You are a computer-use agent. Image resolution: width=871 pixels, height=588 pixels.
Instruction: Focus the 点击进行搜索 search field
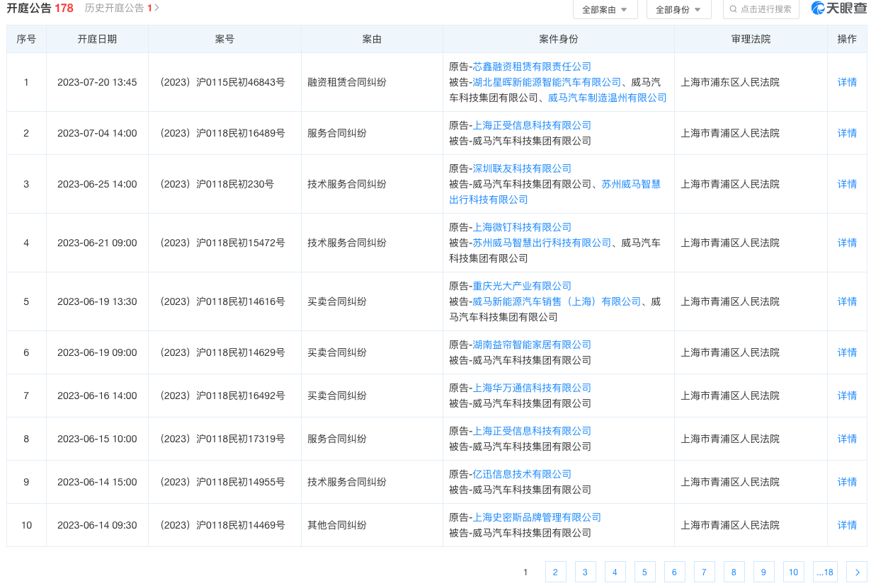coord(761,9)
